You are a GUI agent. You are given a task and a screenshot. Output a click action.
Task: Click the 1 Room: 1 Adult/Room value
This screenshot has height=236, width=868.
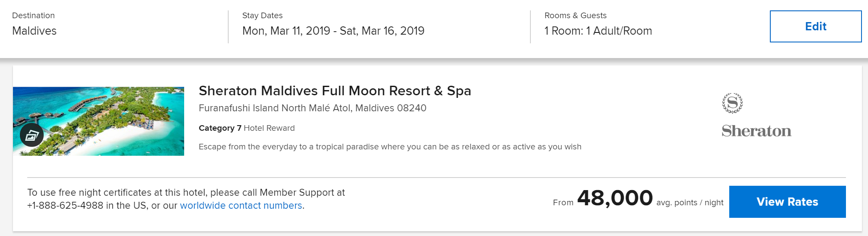click(x=598, y=31)
